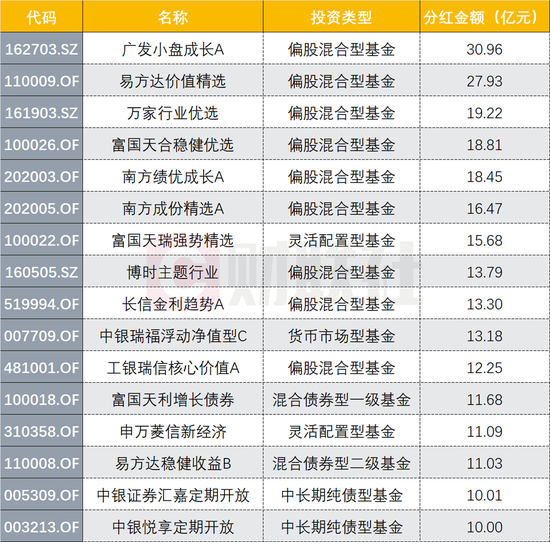This screenshot has height=542, width=550.
Task: Select fund name 易方达稳健收益B
Action: [173, 464]
